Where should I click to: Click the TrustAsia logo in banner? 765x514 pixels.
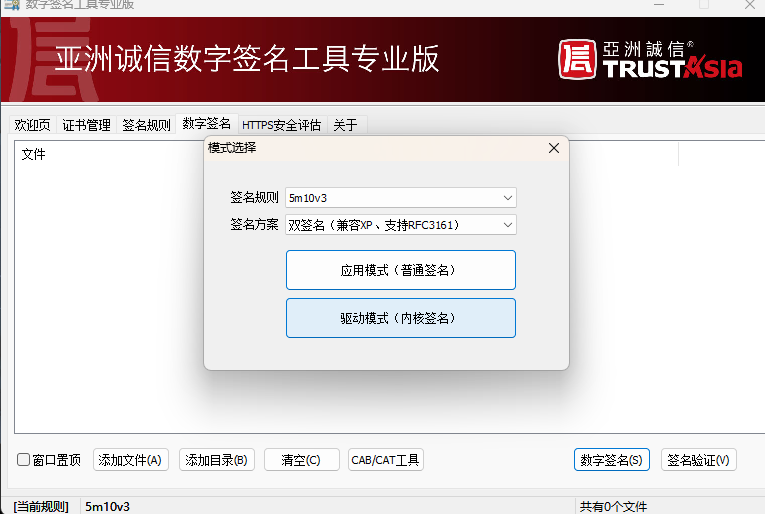650,59
